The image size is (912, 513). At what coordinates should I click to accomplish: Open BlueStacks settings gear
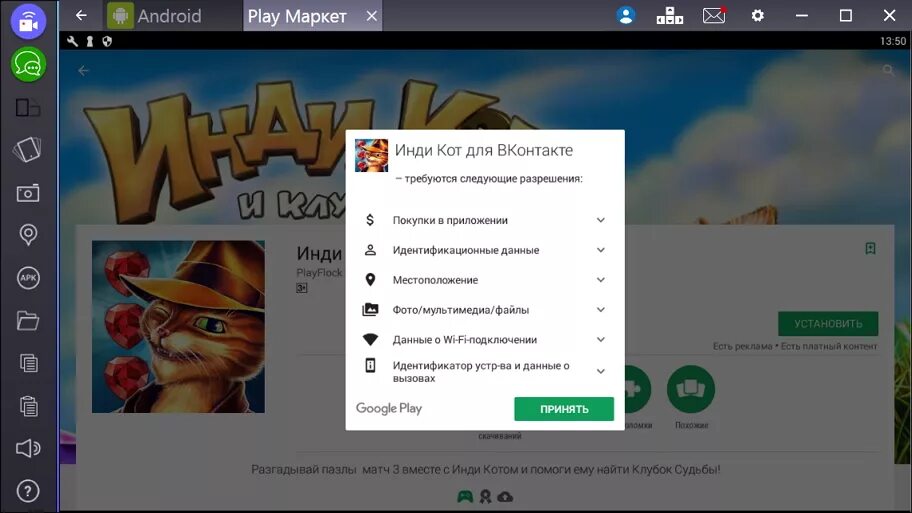[757, 16]
